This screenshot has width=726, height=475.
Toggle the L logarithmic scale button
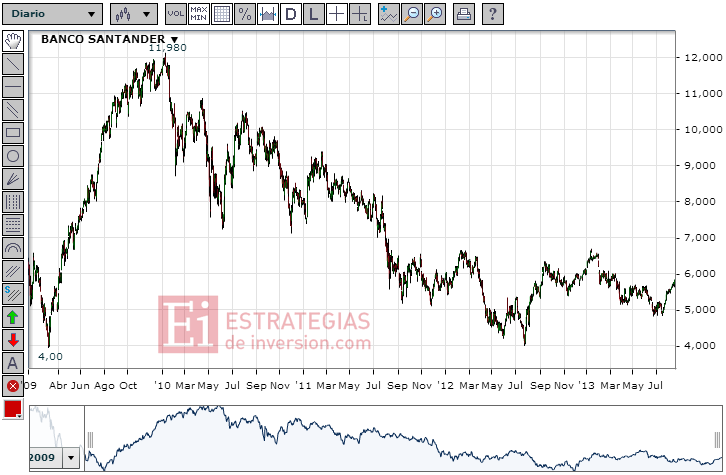[x=314, y=14]
